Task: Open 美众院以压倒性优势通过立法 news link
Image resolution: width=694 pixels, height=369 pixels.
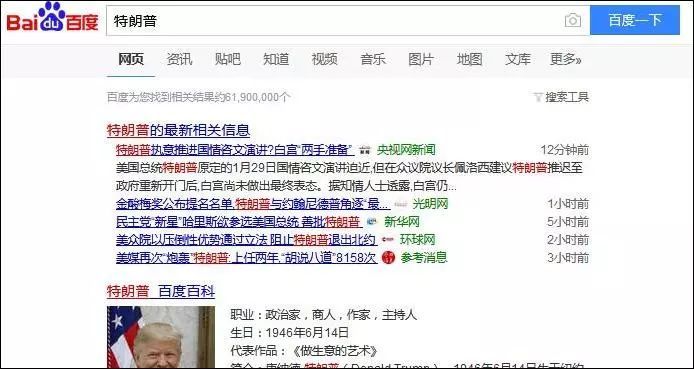Action: coord(247,240)
